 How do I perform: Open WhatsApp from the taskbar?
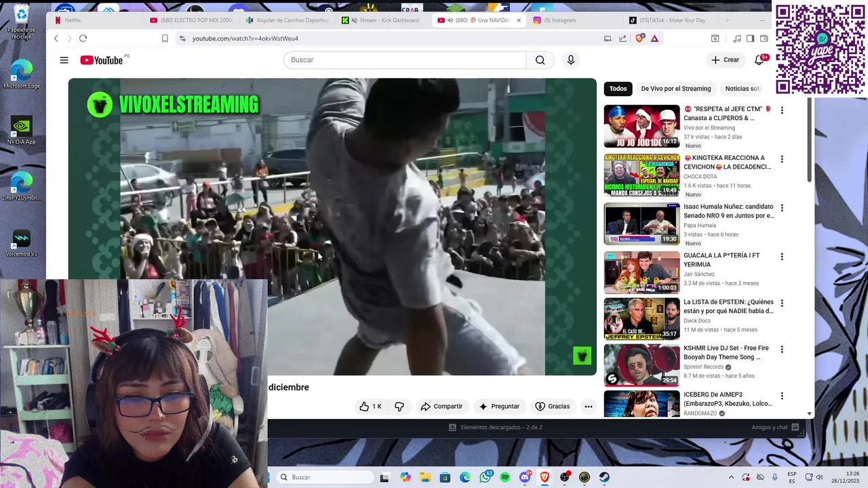[485, 477]
